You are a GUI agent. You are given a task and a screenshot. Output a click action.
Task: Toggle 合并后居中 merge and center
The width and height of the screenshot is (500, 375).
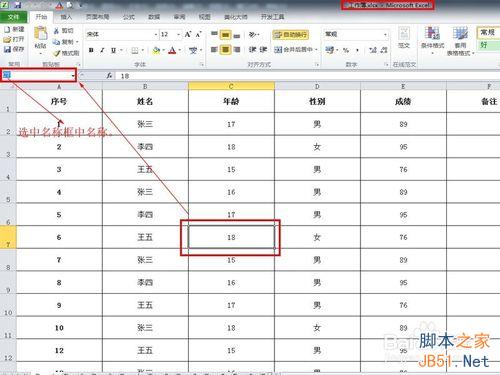[294, 50]
